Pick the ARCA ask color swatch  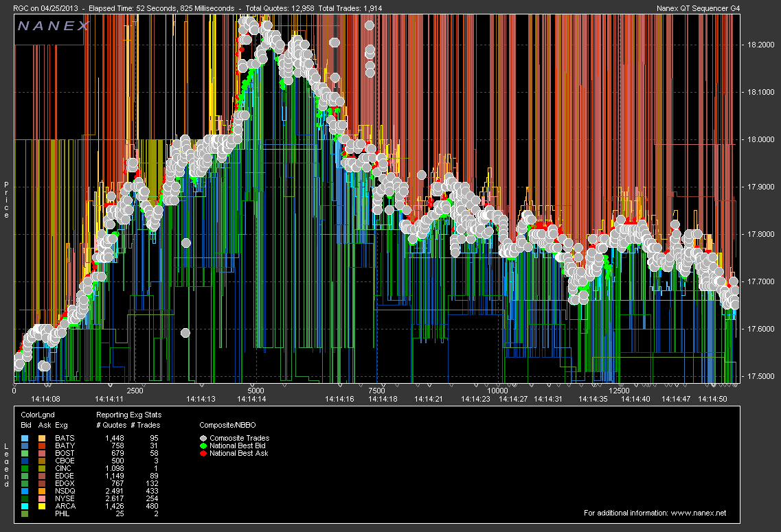[x=42, y=506]
